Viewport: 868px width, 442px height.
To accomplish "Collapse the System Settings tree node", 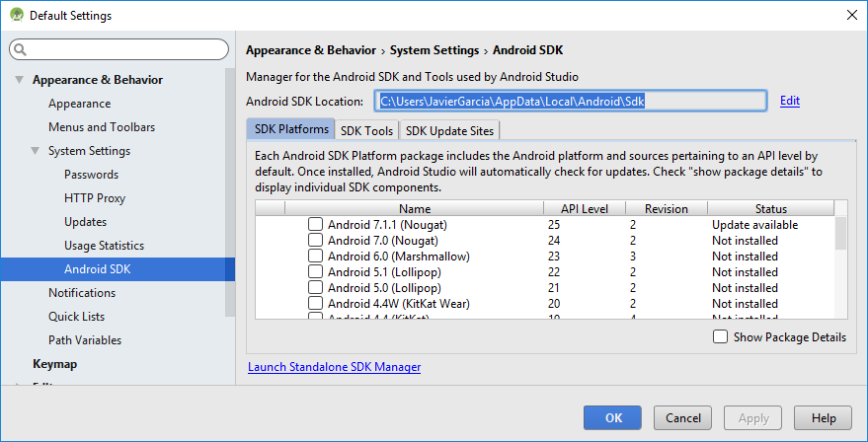I will coord(35,151).
